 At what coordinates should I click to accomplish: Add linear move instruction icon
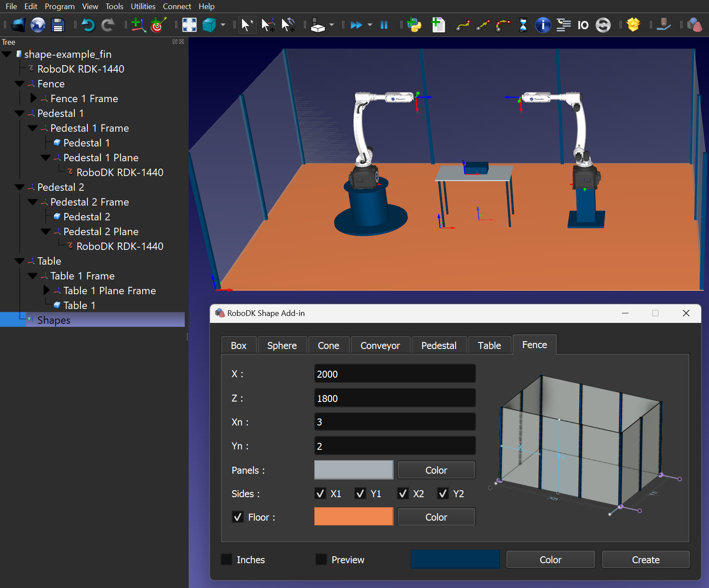coord(483,25)
